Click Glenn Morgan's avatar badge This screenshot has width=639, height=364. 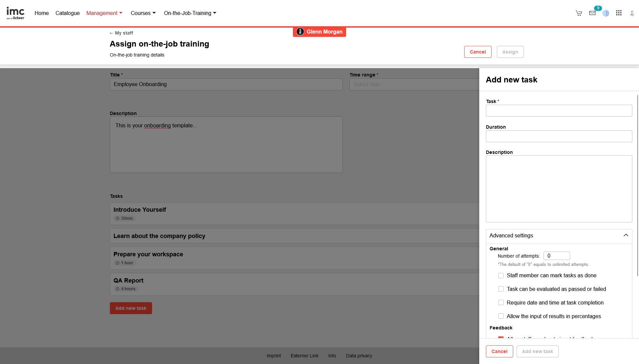(300, 32)
